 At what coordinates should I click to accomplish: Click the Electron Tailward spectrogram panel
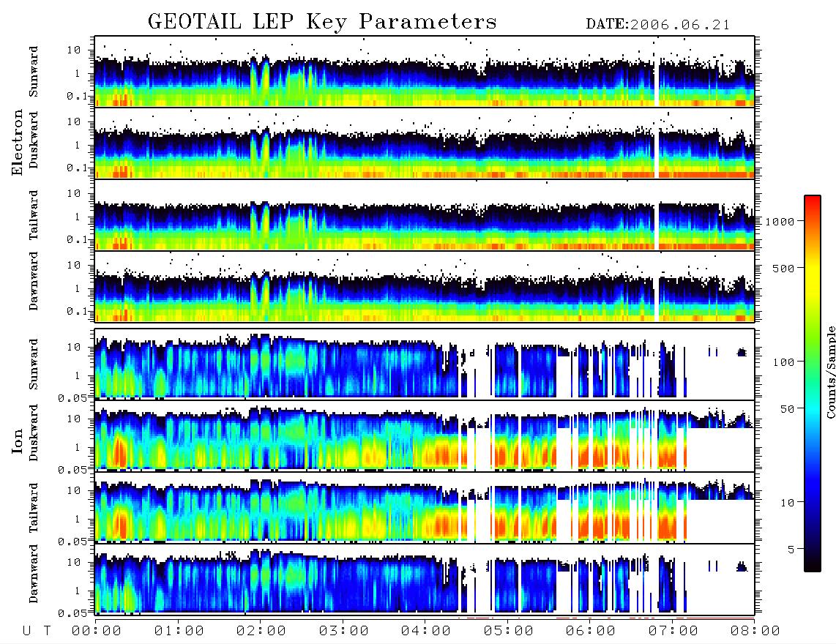click(425, 215)
